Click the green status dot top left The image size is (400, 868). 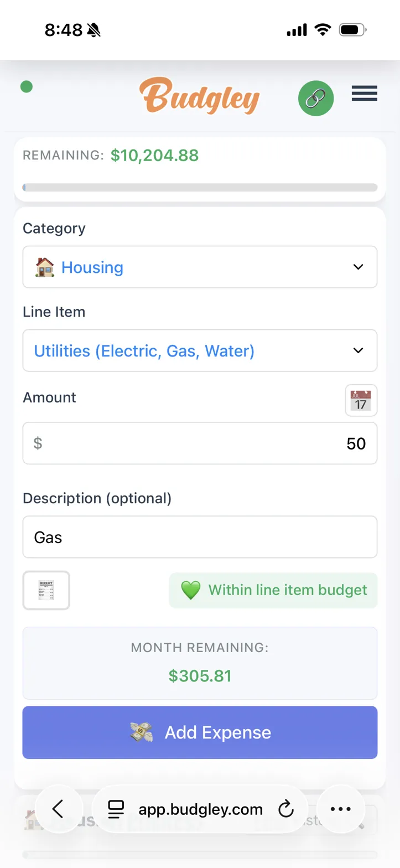click(26, 87)
